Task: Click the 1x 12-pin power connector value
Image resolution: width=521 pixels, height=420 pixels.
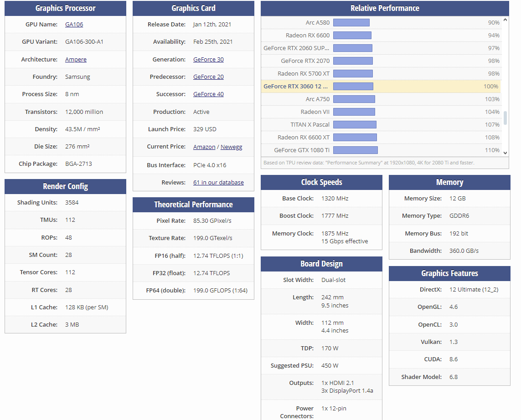Action: tap(334, 409)
